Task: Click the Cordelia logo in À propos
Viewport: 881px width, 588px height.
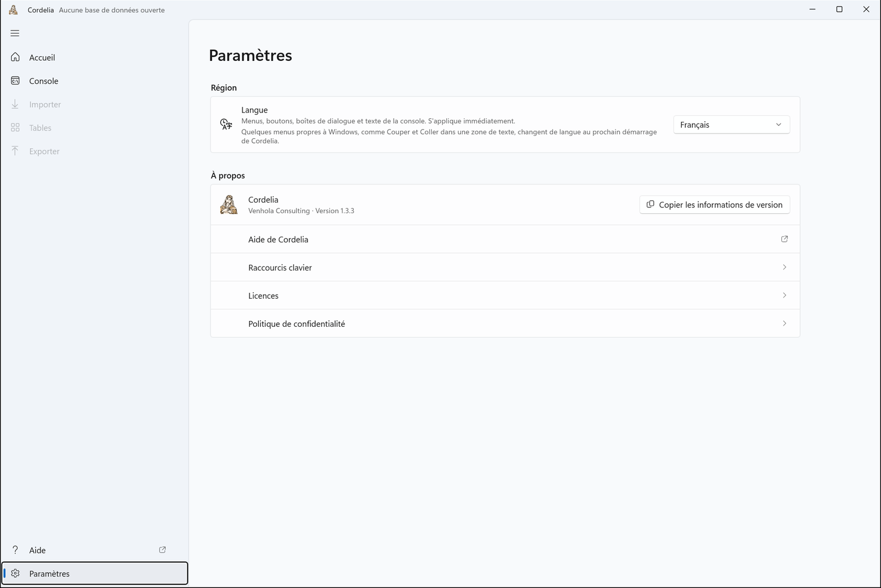Action: tap(228, 204)
